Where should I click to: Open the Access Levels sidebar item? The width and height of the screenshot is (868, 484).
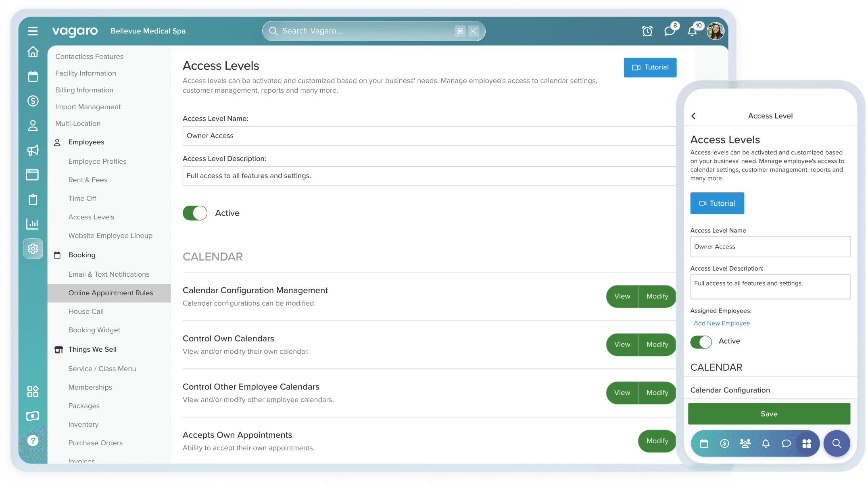click(x=91, y=217)
